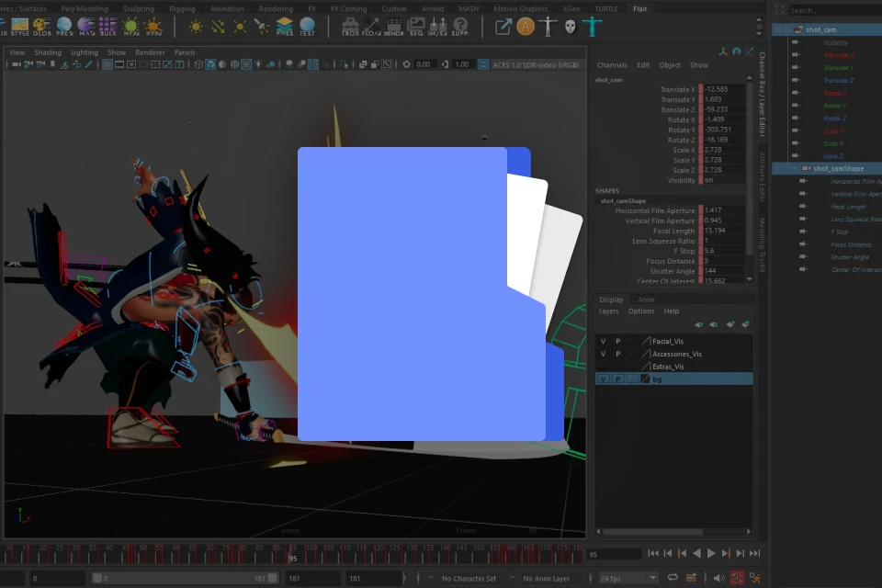Click the TEST sphere shelf icon

[307, 27]
